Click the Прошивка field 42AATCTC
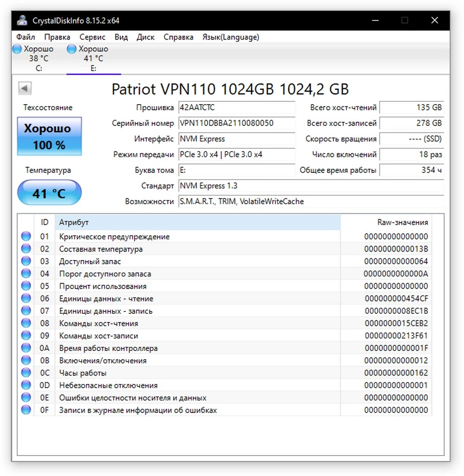 click(x=236, y=107)
